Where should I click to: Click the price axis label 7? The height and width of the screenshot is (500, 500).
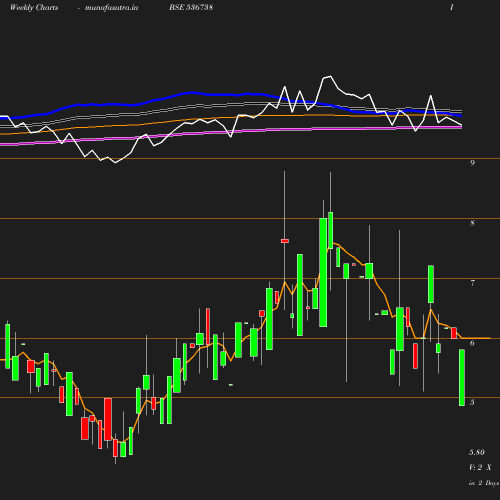[x=472, y=283]
